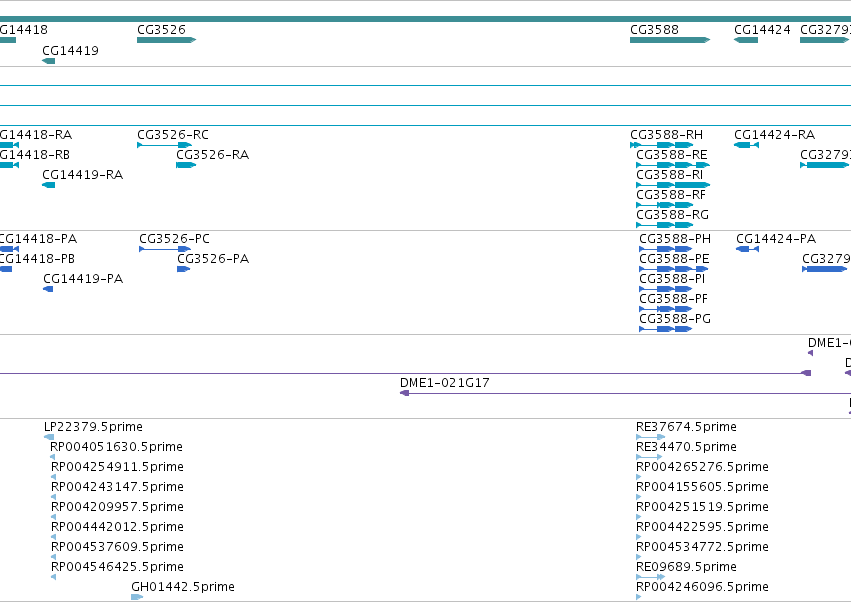Select the CG3588-RI transcript
Image resolution: width=851 pixels, height=602 pixels.
pyautogui.click(x=673, y=185)
